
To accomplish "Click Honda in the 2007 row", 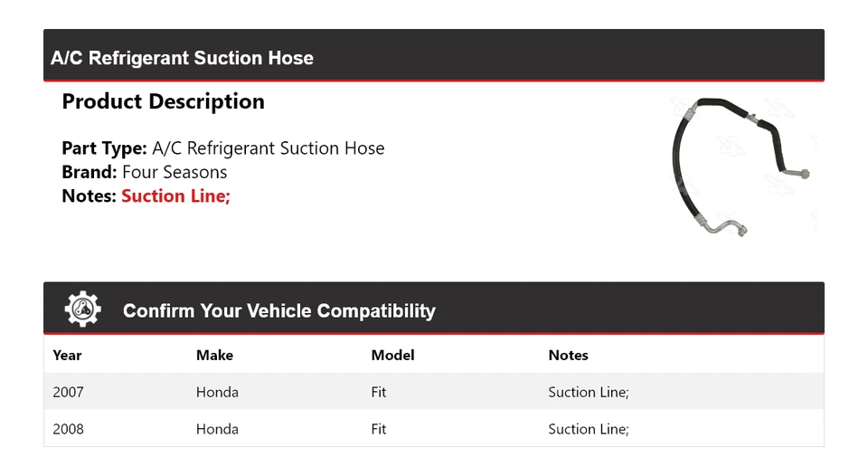I will (x=217, y=392).
